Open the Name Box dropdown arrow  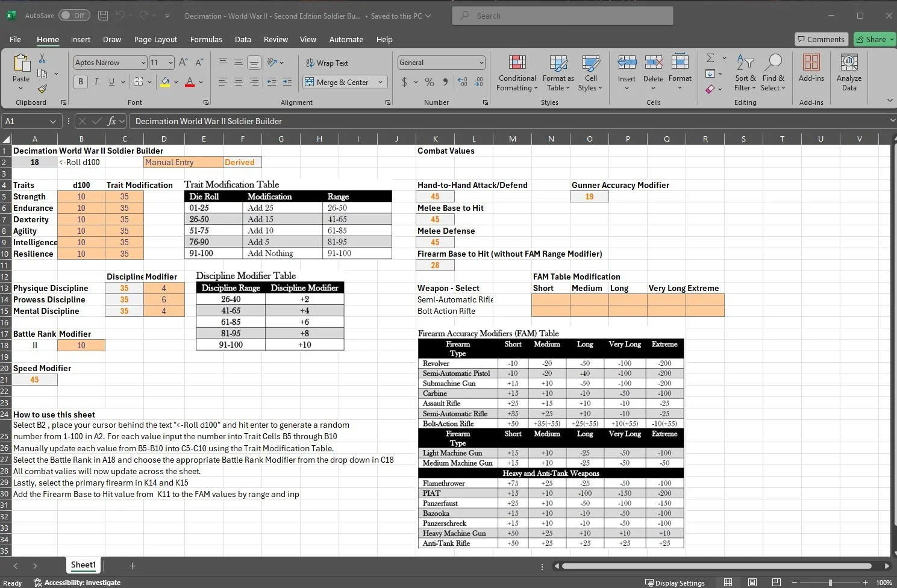54,121
